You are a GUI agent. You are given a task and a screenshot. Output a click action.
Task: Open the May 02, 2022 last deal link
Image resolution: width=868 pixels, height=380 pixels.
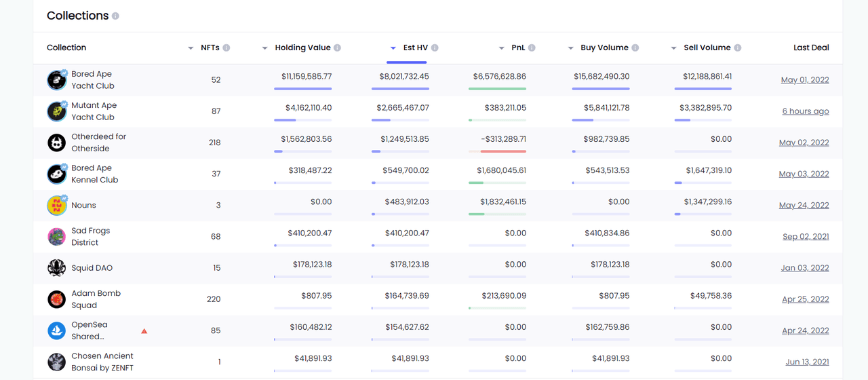[x=804, y=142]
